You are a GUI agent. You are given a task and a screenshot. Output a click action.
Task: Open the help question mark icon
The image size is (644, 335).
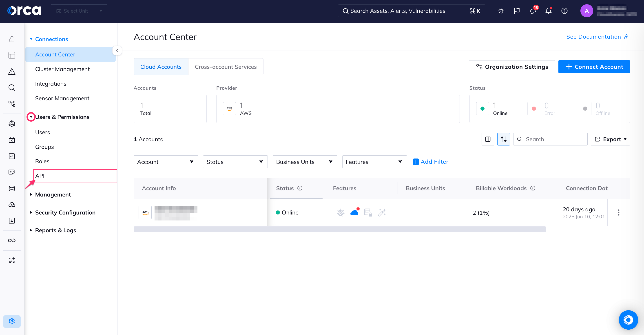[x=564, y=11]
